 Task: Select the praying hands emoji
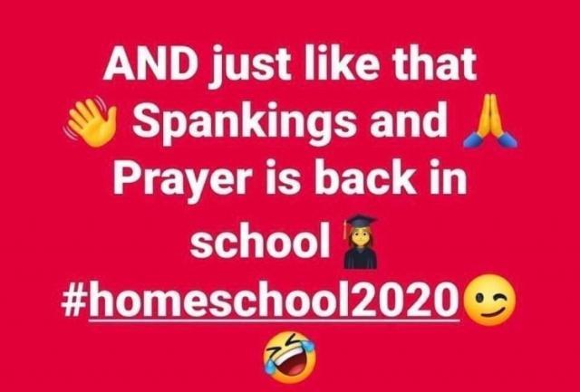click(490, 121)
